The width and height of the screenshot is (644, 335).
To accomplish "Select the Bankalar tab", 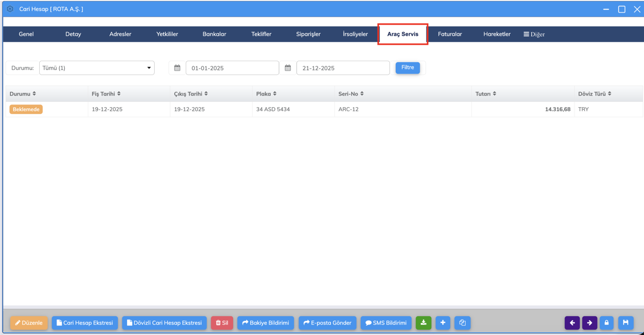I will click(214, 34).
